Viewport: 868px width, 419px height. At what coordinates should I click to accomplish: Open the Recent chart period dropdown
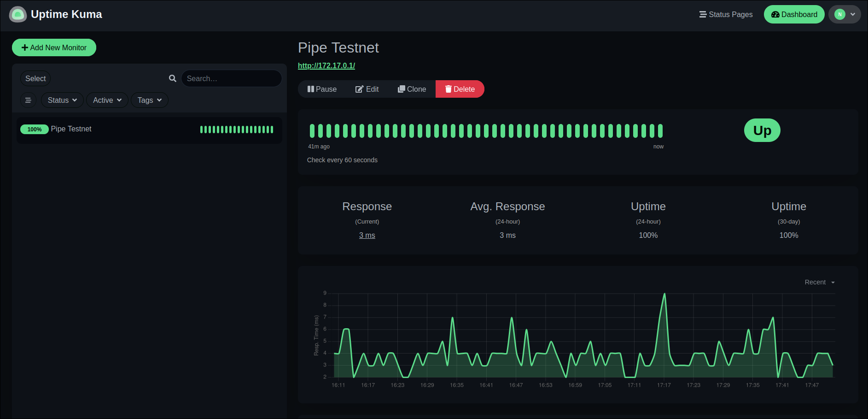(x=820, y=282)
